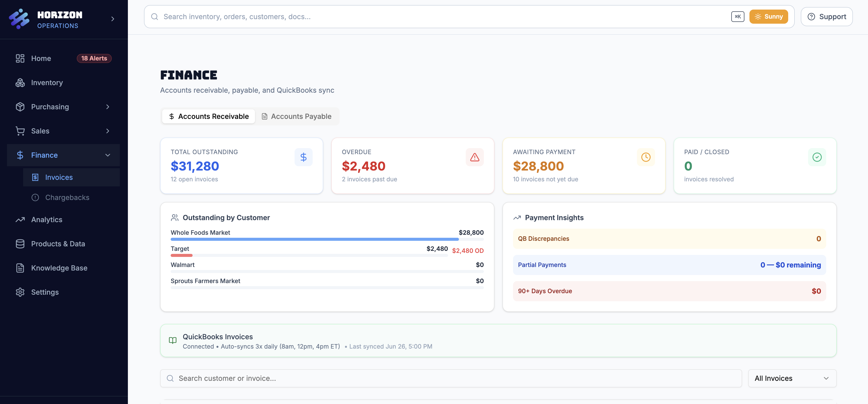Click the Walmart empty progress bar
Screen dimensions: 868x404
(327, 272)
